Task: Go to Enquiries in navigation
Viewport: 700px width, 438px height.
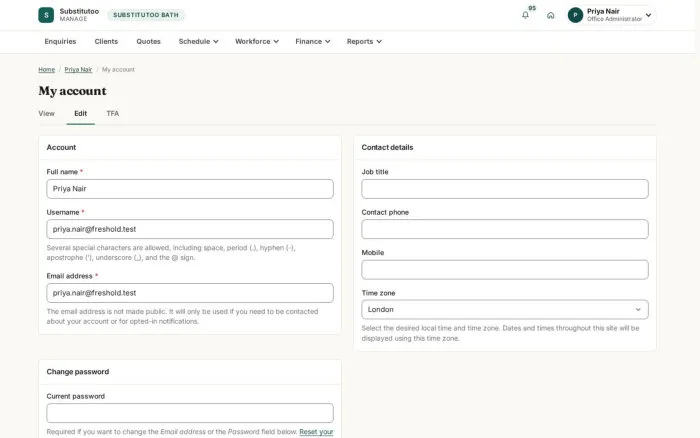Action: coord(60,42)
